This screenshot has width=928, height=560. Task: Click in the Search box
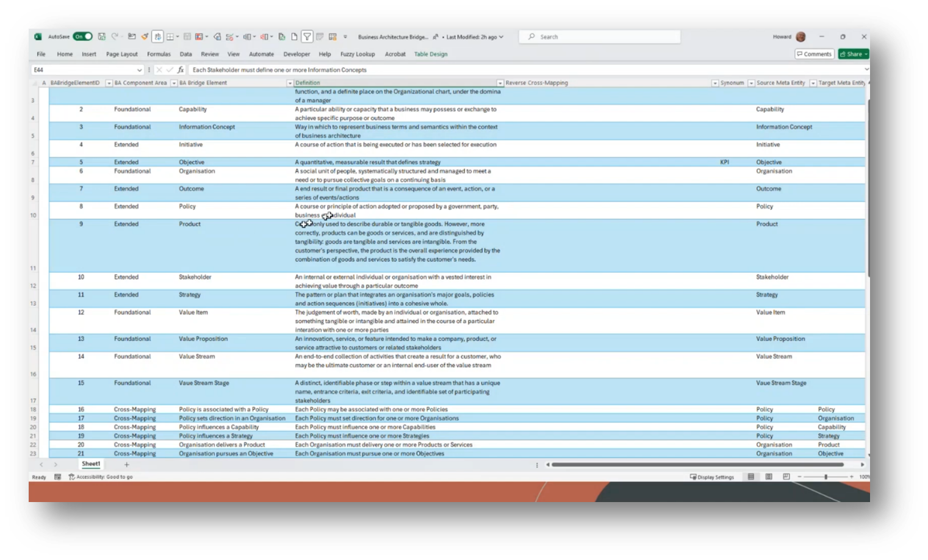point(600,37)
